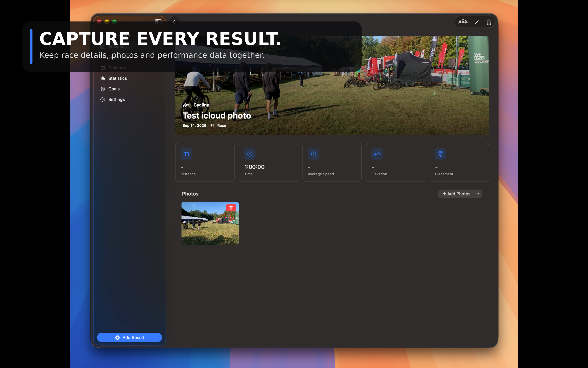Click the Average Speed label
This screenshot has width=588, height=368.
click(x=321, y=174)
